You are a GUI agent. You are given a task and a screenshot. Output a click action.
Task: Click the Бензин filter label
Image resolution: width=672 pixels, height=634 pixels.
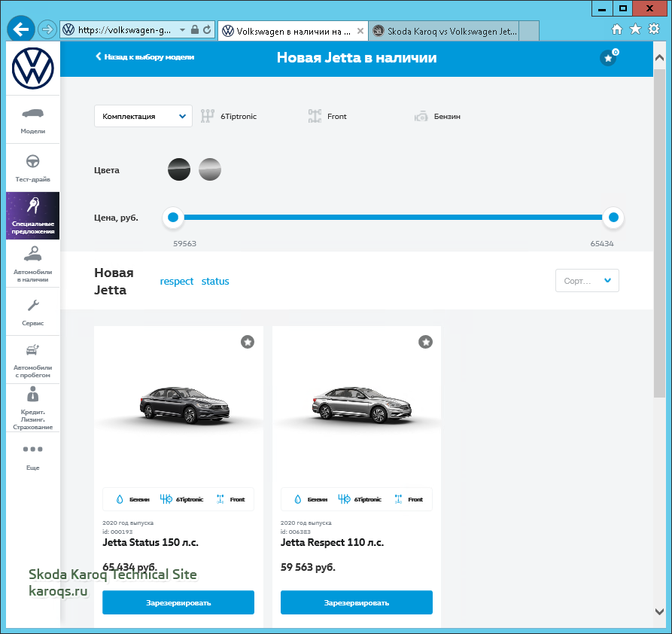pos(447,116)
